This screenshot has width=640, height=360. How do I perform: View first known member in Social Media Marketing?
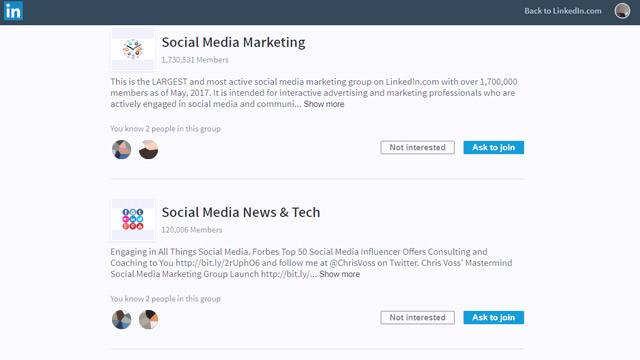[122, 149]
